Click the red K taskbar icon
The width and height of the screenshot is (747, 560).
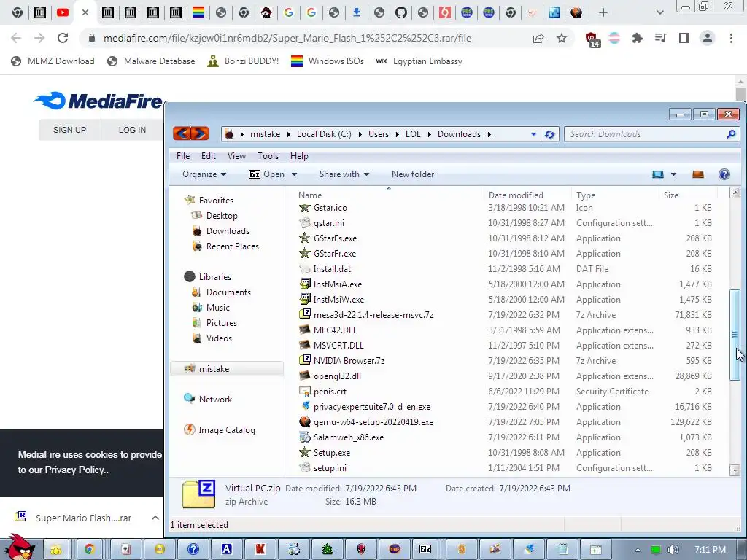(260, 549)
